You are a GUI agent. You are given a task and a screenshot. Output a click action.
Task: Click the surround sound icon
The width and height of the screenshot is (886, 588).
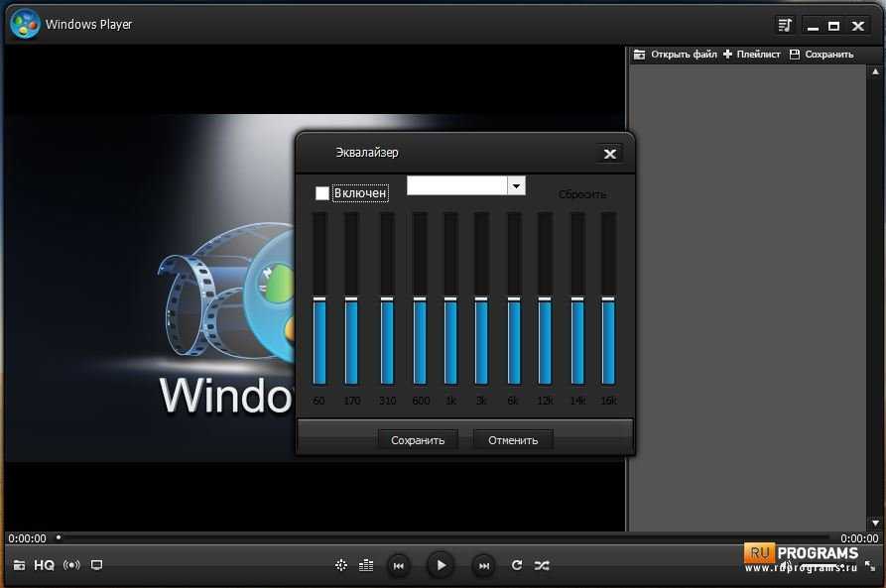point(71,565)
